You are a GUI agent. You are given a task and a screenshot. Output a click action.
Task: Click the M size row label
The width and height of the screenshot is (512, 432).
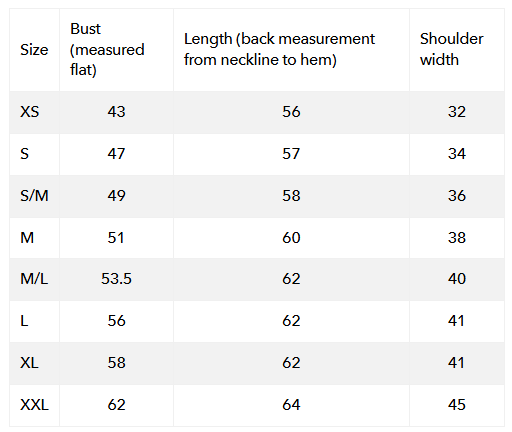27,238
